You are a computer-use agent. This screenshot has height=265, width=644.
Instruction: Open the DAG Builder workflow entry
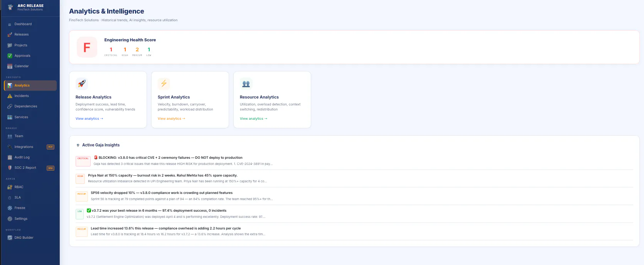click(x=30, y=238)
